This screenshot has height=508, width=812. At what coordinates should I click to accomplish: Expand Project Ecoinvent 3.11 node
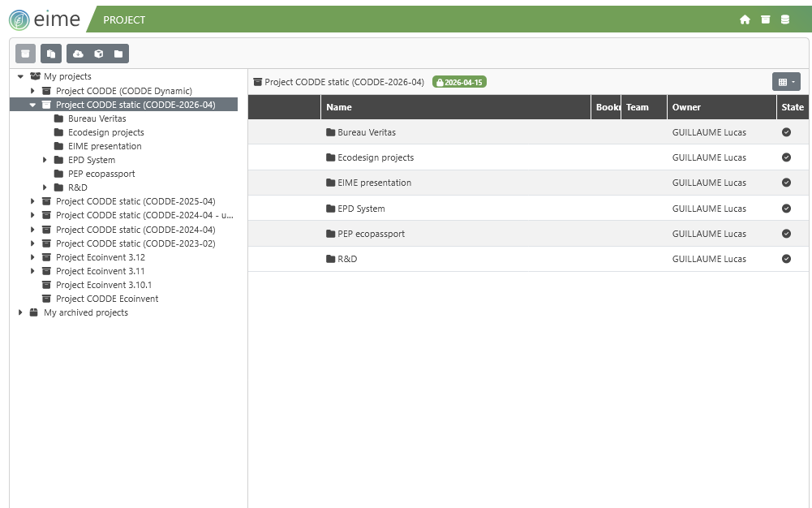pos(32,271)
